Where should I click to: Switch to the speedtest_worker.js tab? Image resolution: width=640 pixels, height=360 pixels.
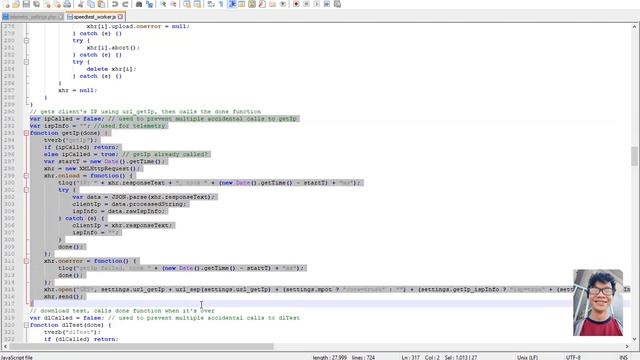point(95,17)
